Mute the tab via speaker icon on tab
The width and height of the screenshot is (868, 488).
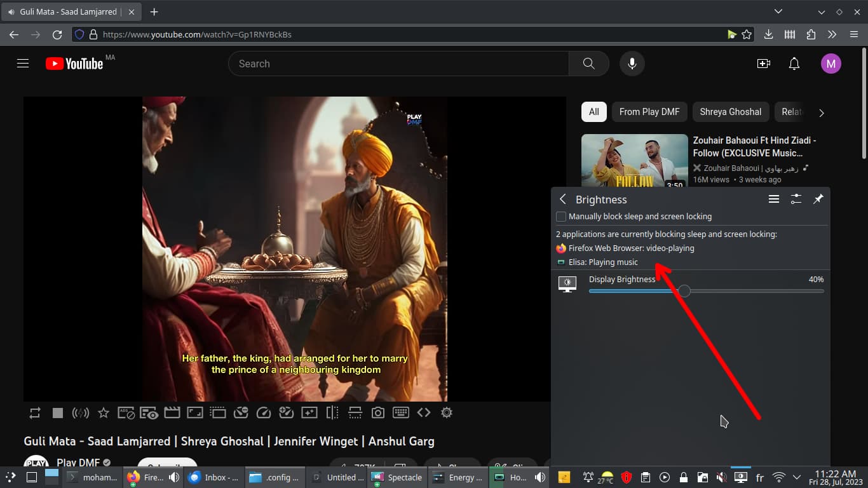click(11, 12)
